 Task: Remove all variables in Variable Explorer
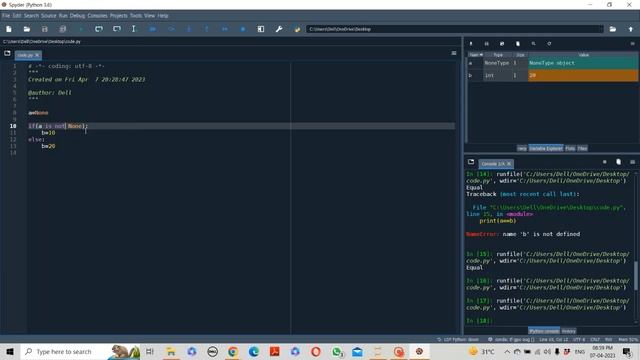(518, 44)
